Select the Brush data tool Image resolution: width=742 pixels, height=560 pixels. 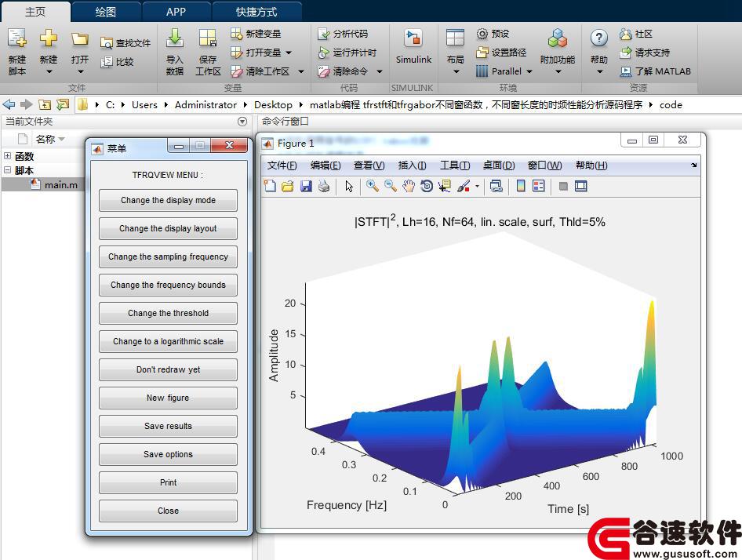coord(464,186)
